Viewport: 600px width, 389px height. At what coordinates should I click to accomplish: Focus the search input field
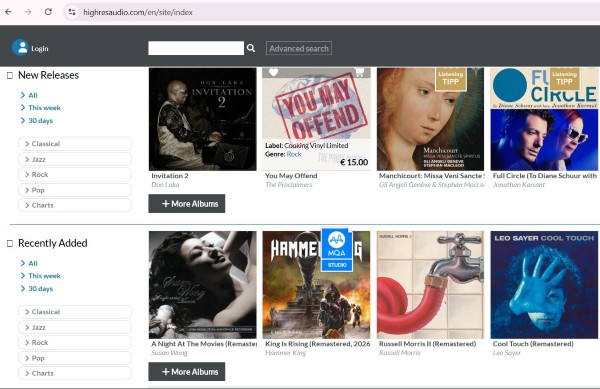pos(196,48)
